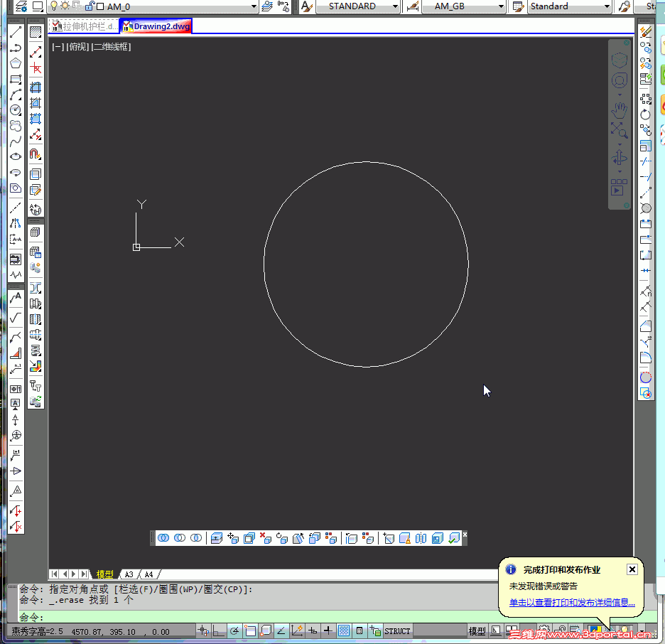The height and width of the screenshot is (644, 665).
Task: Open the Layer Properties Manager icon
Action: point(21,6)
